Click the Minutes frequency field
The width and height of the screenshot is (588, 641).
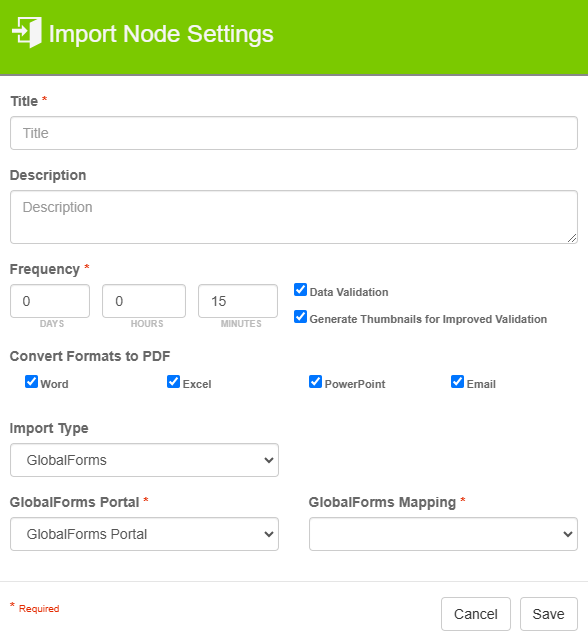pyautogui.click(x=238, y=301)
